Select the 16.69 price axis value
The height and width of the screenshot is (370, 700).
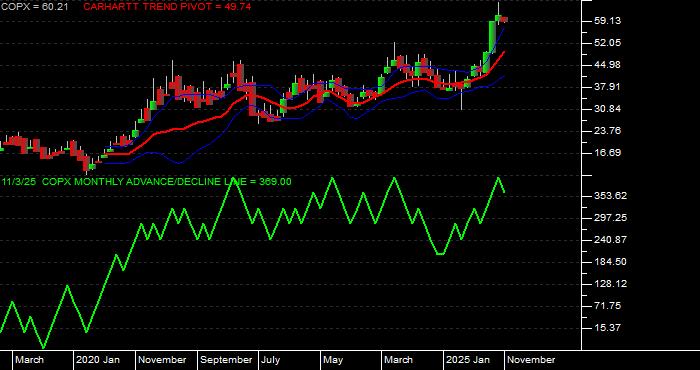pos(608,153)
